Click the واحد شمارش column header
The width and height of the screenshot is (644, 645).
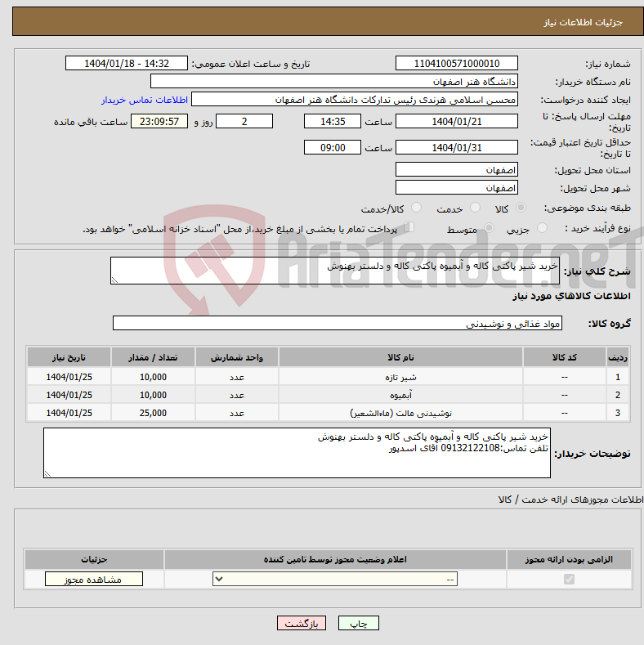coord(237,357)
